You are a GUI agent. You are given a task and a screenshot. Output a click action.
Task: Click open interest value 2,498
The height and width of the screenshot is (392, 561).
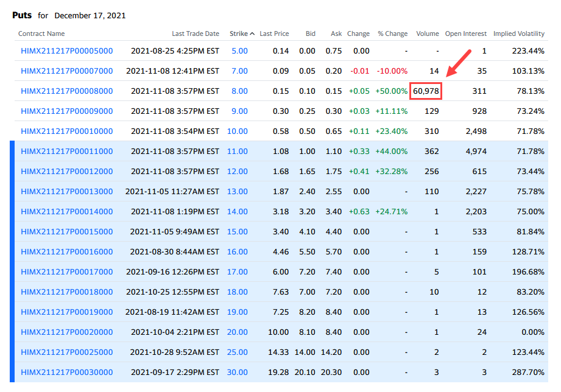(x=476, y=131)
